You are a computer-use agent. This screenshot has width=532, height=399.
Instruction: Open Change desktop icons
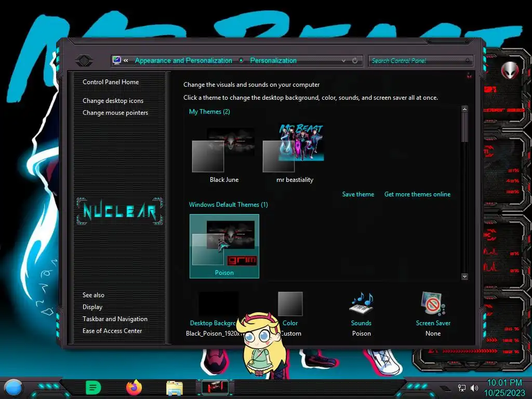(x=113, y=101)
